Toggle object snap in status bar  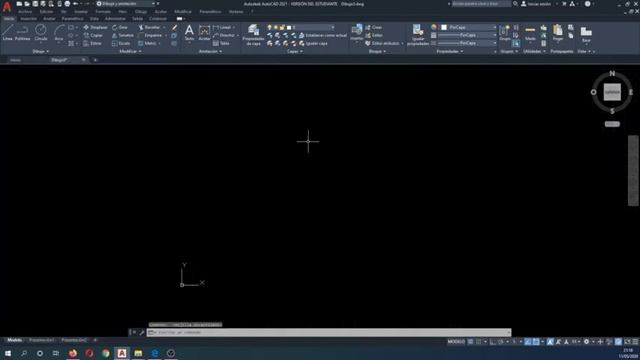[x=536, y=342]
